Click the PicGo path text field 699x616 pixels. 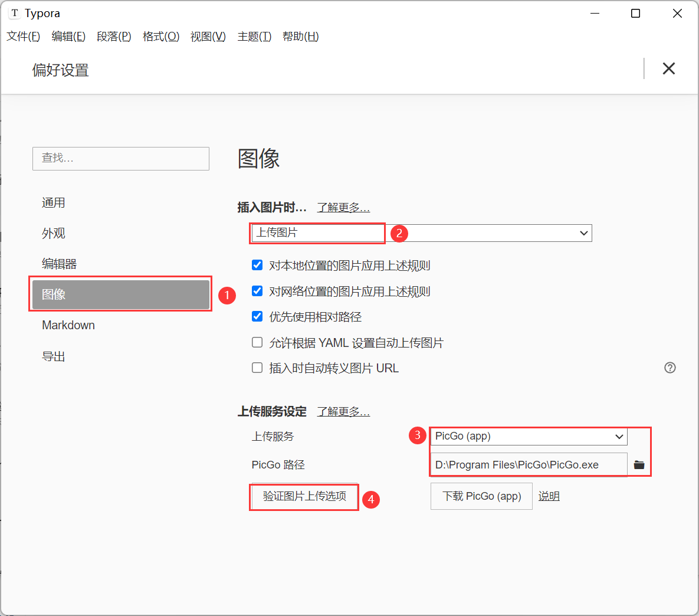click(529, 465)
